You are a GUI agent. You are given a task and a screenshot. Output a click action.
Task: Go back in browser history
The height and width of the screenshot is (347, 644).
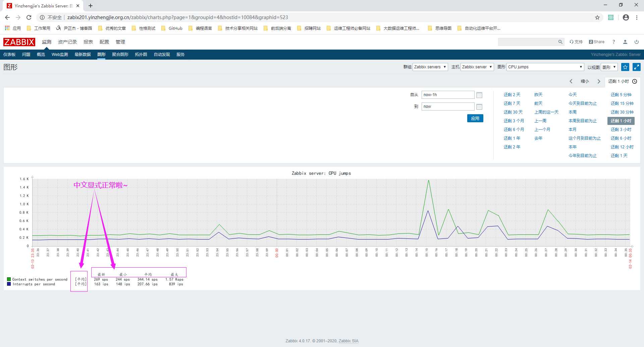7,17
